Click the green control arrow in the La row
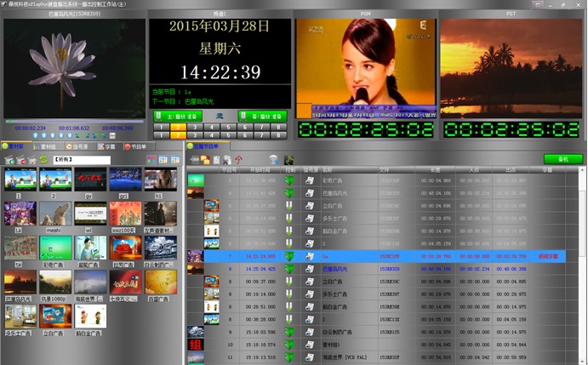The image size is (588, 365). pos(289,257)
